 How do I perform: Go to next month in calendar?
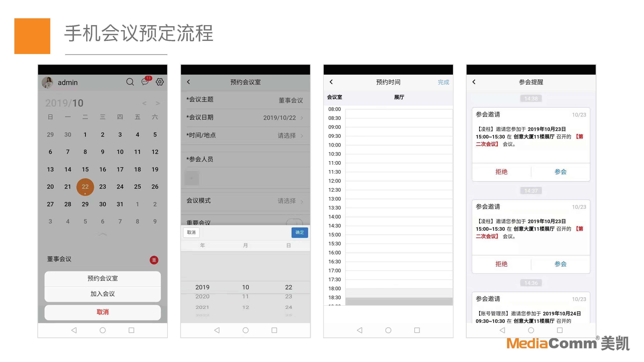(x=157, y=103)
